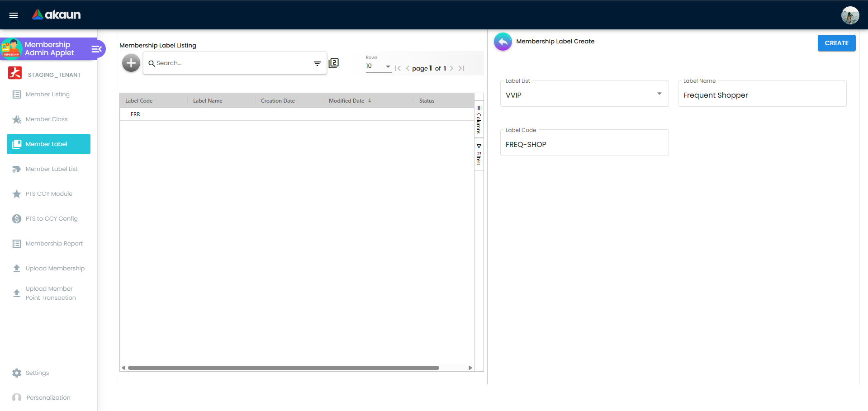Click the add new label plus button
This screenshot has height=411, width=868.
click(x=131, y=63)
